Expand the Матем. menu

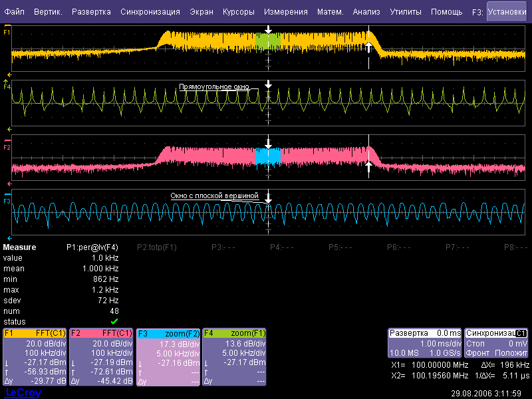click(330, 12)
